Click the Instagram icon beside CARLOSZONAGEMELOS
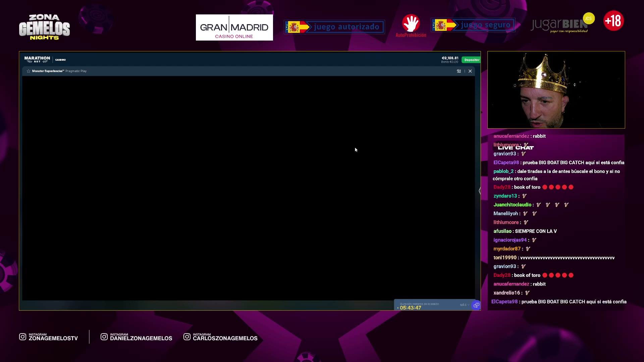The width and height of the screenshot is (644, 362). click(x=187, y=337)
